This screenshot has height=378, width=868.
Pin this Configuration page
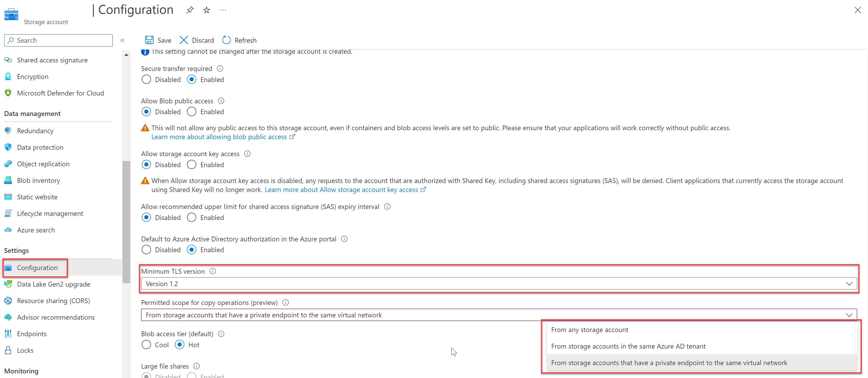[190, 10]
